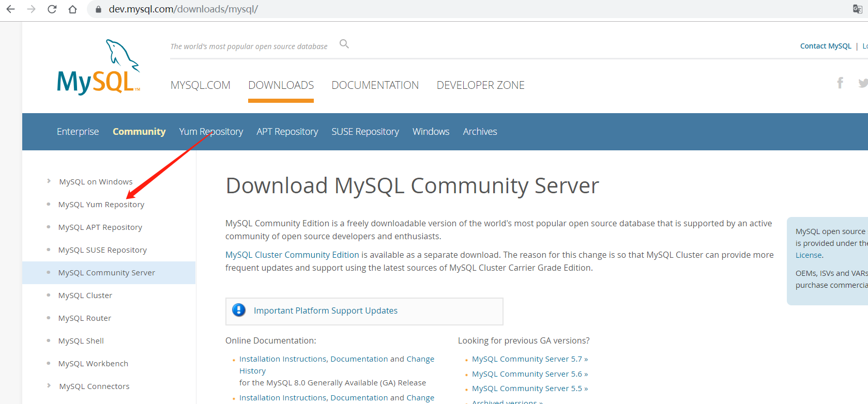
Task: Open the Archives tab
Action: 480,132
